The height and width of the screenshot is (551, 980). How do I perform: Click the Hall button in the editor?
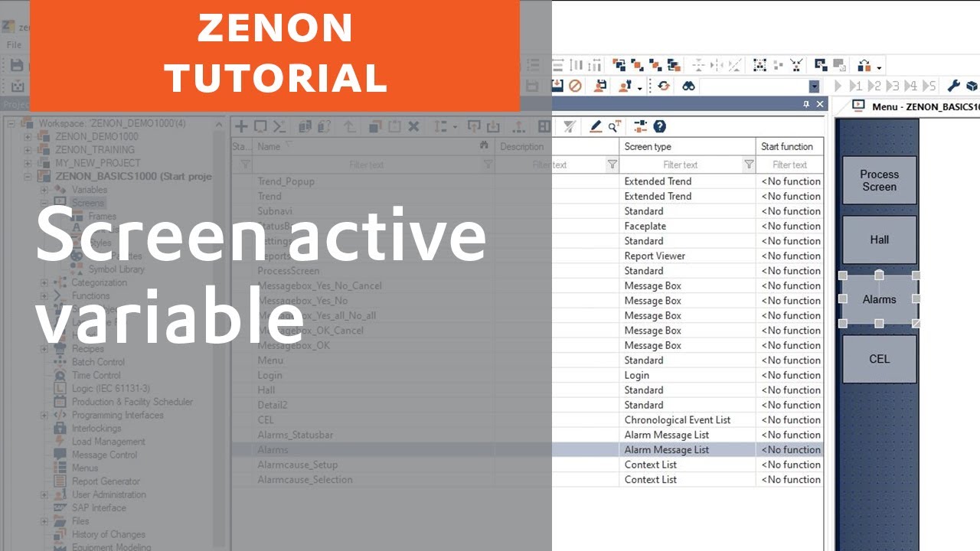point(879,240)
